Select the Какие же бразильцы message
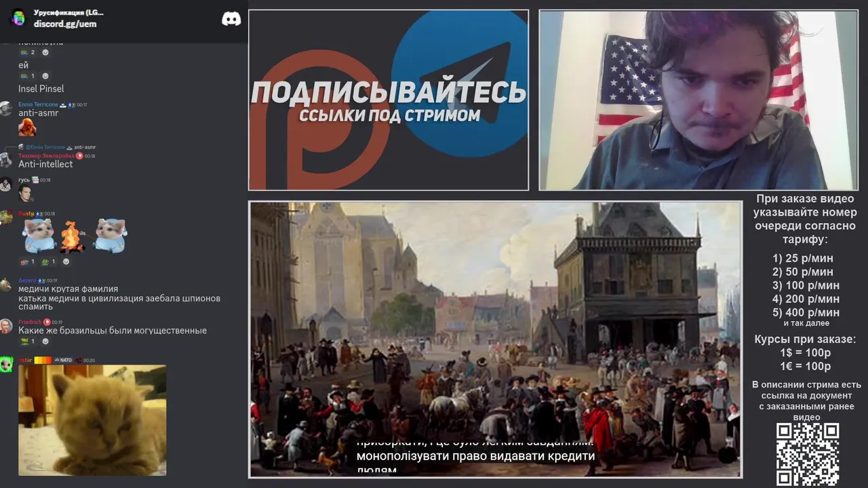The image size is (868, 488). 113,331
